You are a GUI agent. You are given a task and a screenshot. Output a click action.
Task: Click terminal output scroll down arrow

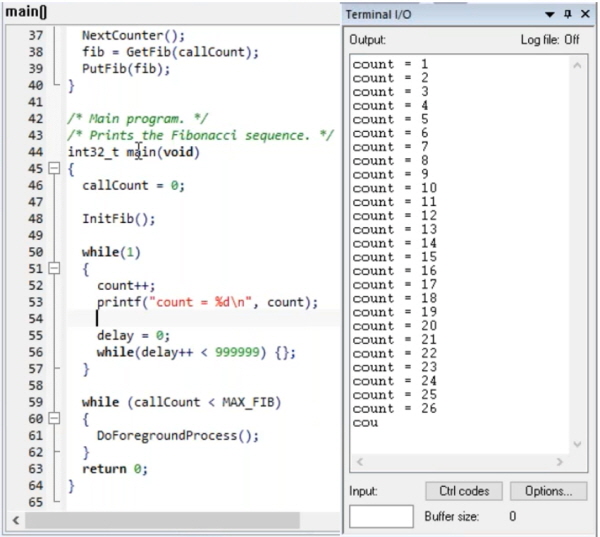point(577,444)
